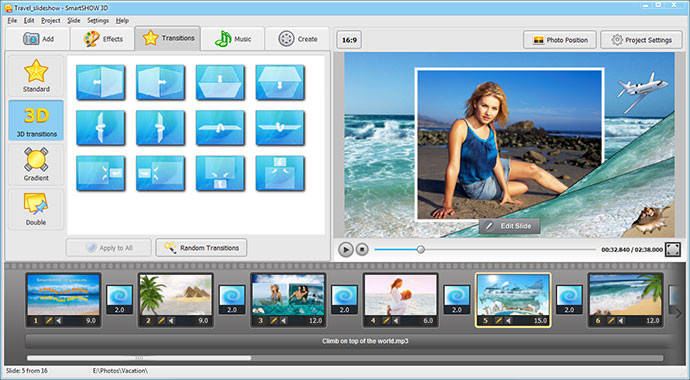This screenshot has width=690, height=380.
Task: Choose the first 3D cube-left transition
Action: pos(100,82)
